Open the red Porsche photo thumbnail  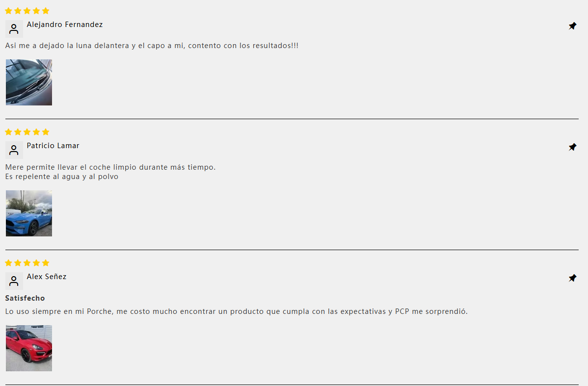[29, 348]
